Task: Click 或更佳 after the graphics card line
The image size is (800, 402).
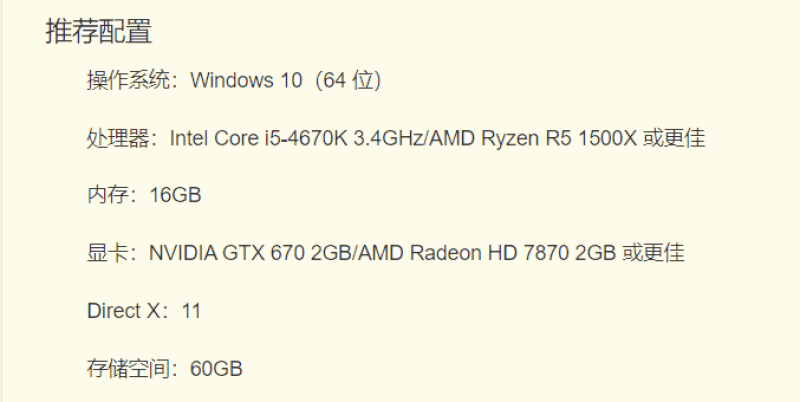Action: tap(653, 253)
